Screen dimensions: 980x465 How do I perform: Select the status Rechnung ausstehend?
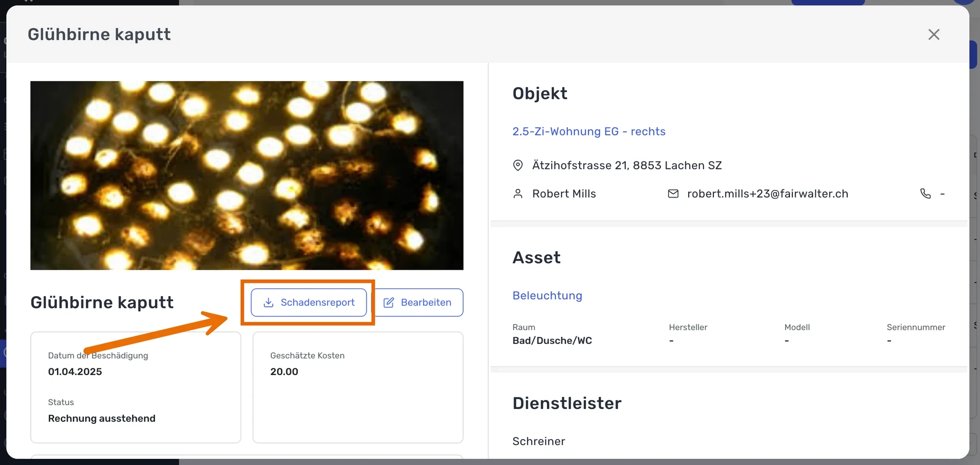[102, 419]
